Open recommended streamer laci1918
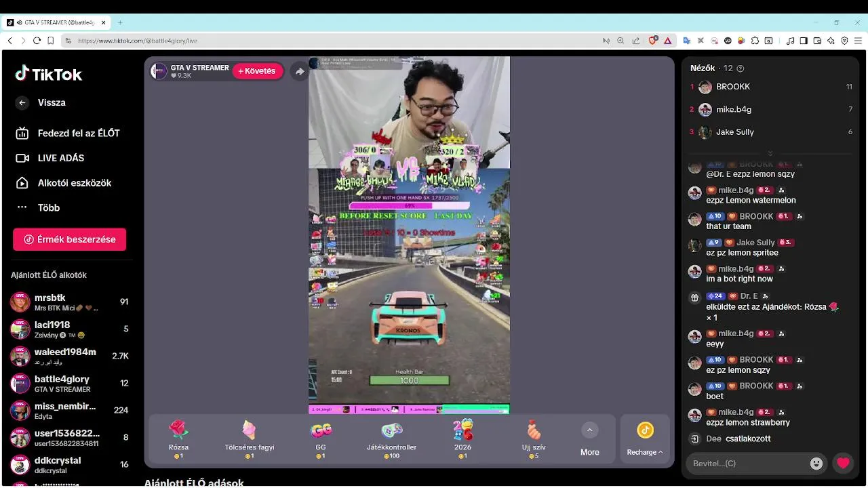Image resolution: width=868 pixels, height=488 pixels. pos(69,329)
